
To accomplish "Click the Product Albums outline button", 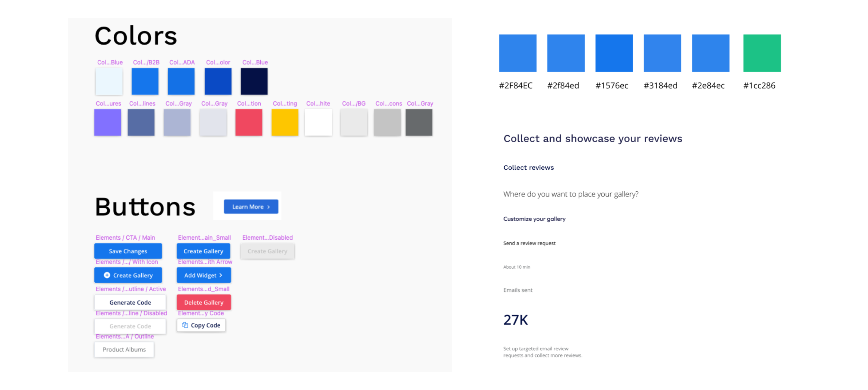I will point(124,349).
